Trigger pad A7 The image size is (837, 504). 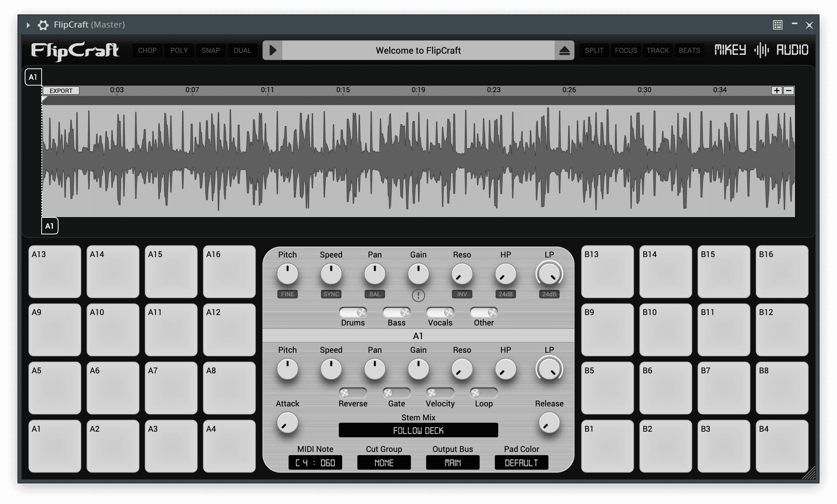pyautogui.click(x=171, y=388)
